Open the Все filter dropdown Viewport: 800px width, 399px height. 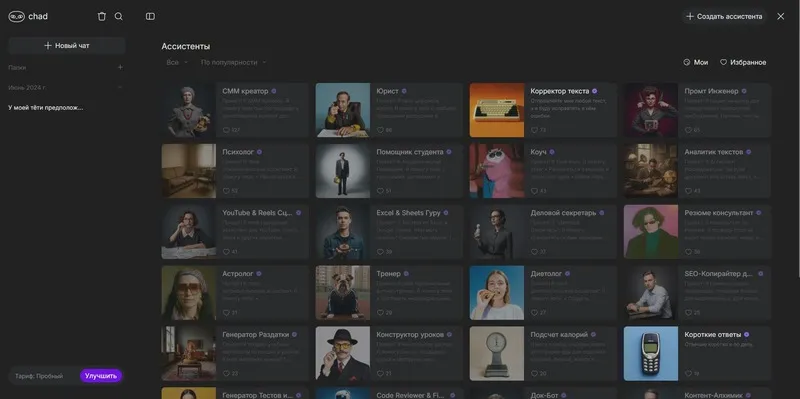pyautogui.click(x=177, y=62)
